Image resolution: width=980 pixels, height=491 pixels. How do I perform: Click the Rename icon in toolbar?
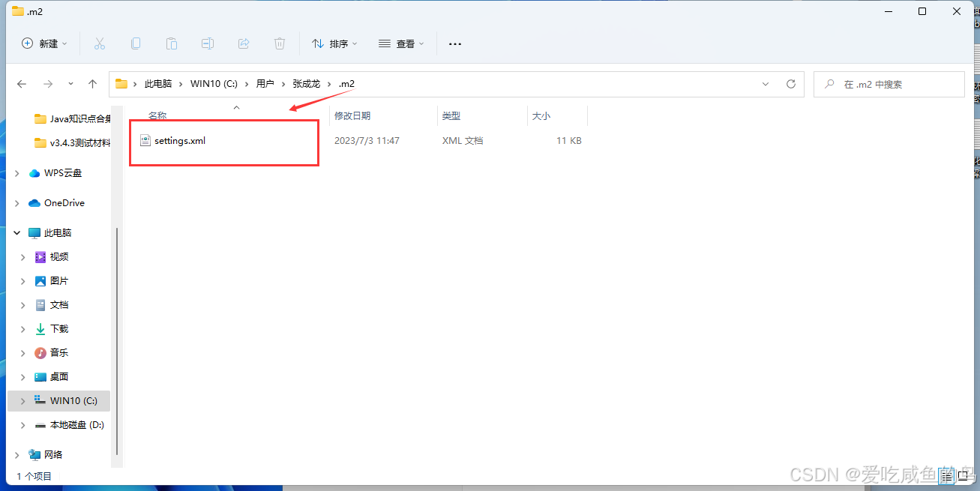208,43
